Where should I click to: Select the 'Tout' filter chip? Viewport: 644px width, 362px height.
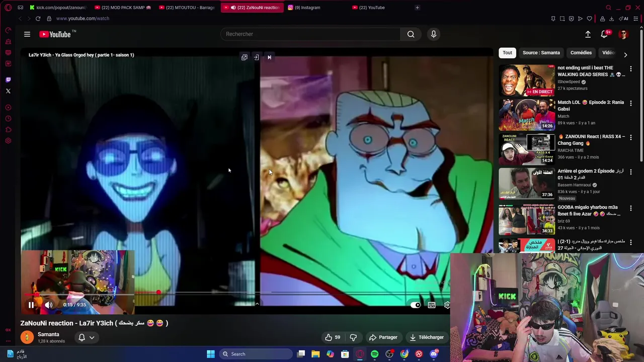pyautogui.click(x=507, y=53)
